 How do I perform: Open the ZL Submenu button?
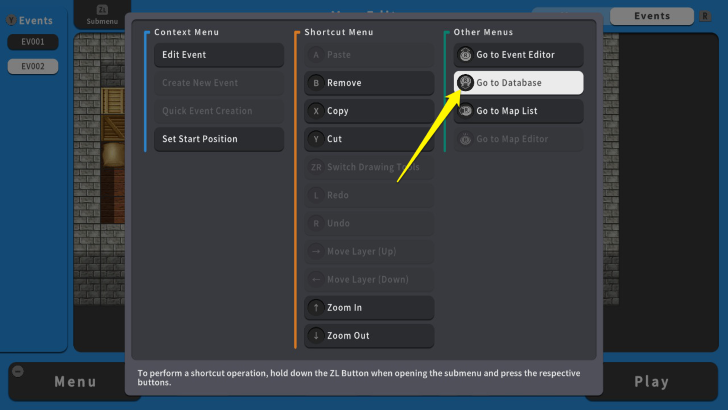point(101,14)
